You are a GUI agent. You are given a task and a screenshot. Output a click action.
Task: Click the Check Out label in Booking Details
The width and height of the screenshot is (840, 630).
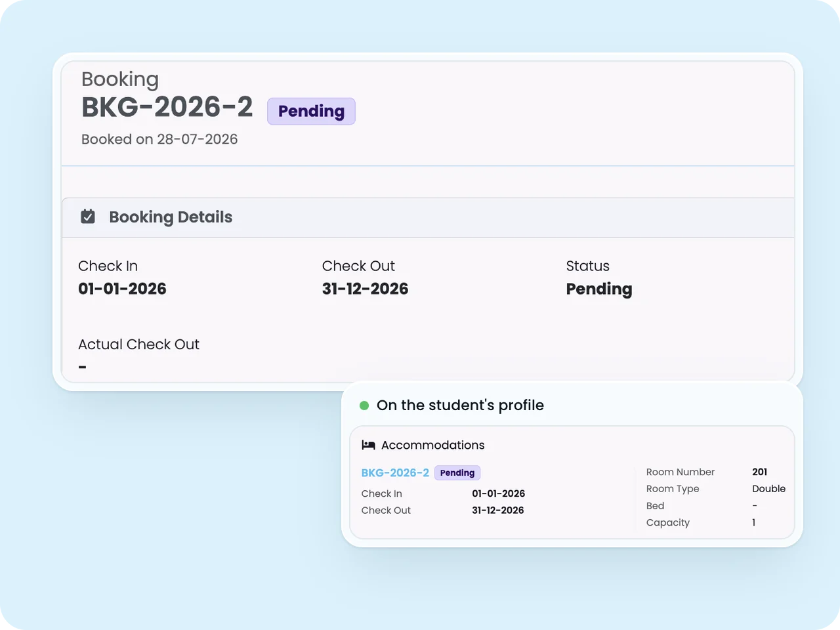pos(358,266)
